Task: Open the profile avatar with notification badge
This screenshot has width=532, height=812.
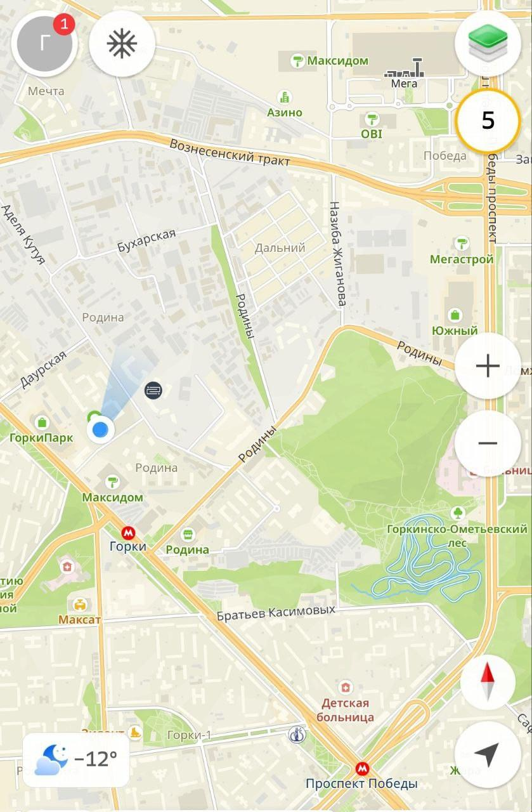Action: (x=44, y=44)
